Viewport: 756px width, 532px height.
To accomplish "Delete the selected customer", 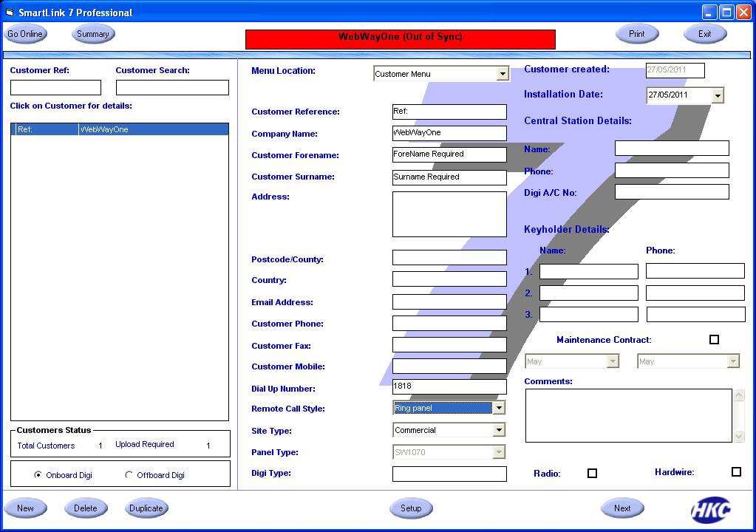I will pyautogui.click(x=86, y=508).
